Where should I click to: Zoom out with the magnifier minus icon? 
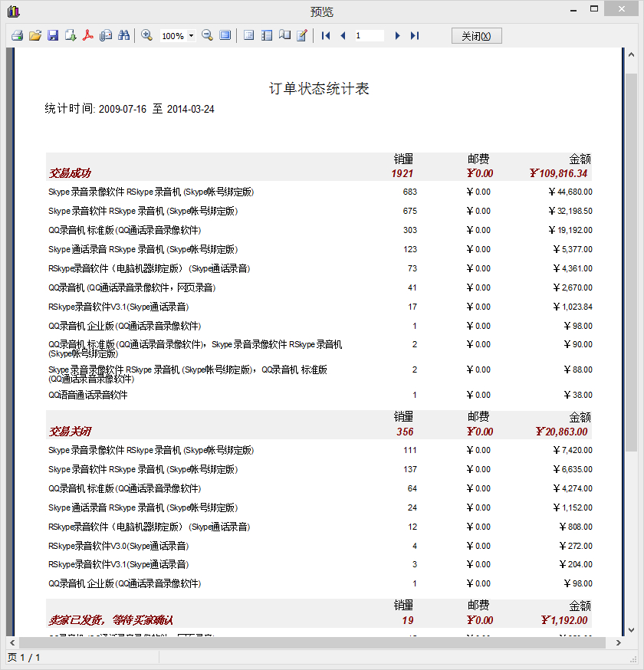point(207,35)
